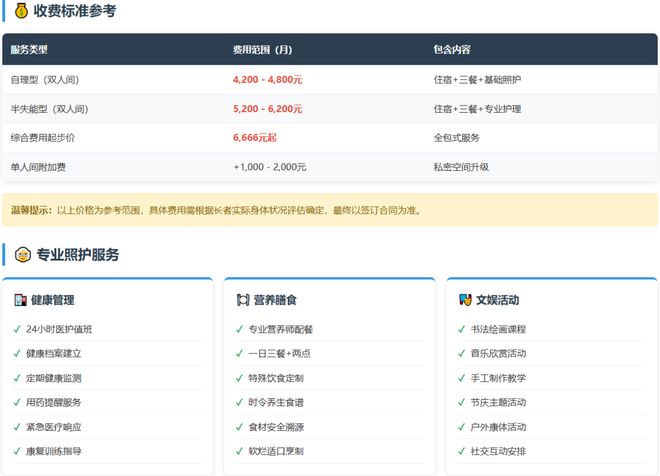The height and width of the screenshot is (476, 660).
Task: Click the 包含内容 column header
Action: pos(452,50)
